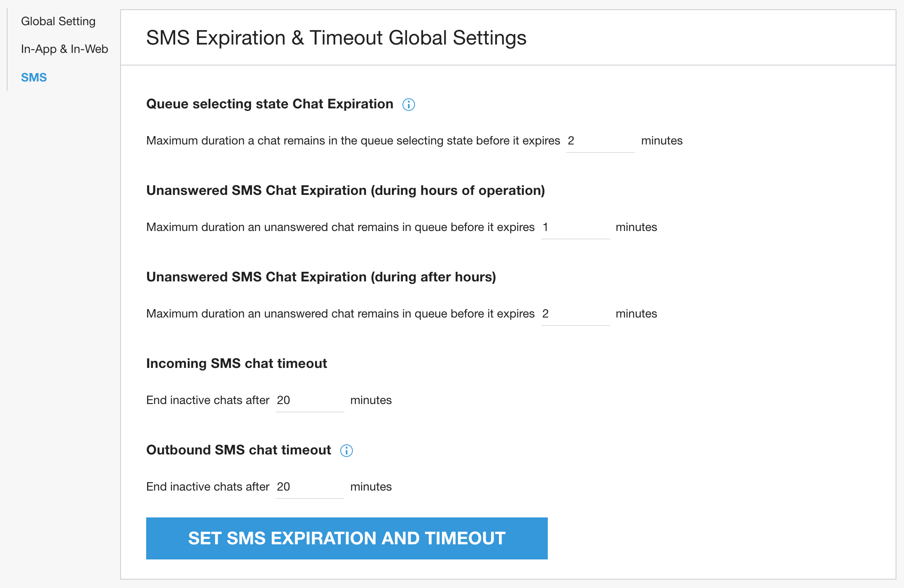Click hours of operation unanswered chat minutes field
904x588 pixels.
click(x=575, y=228)
